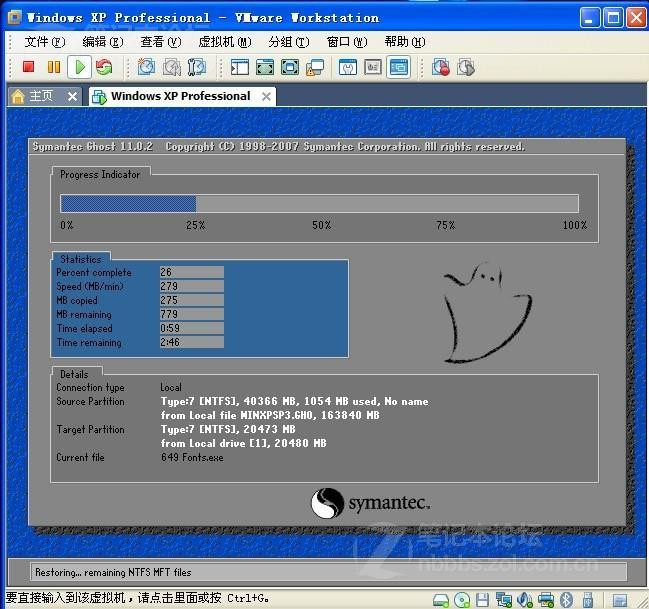Open the 帮助 (Help) menu
This screenshot has width=649, height=609.
pos(403,42)
